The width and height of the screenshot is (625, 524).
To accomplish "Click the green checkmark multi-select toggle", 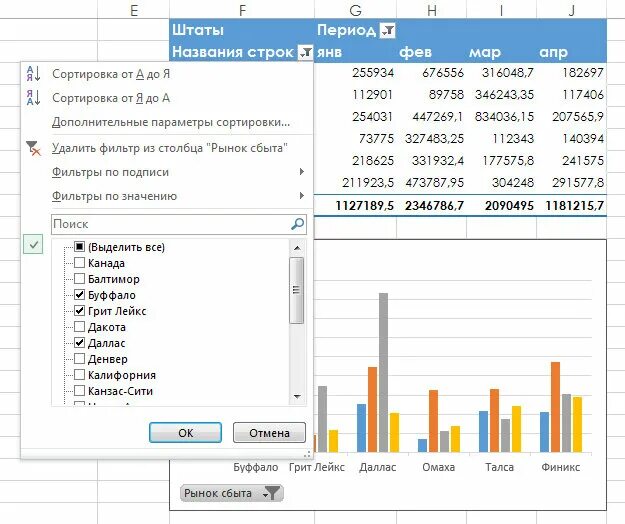I will (x=33, y=244).
